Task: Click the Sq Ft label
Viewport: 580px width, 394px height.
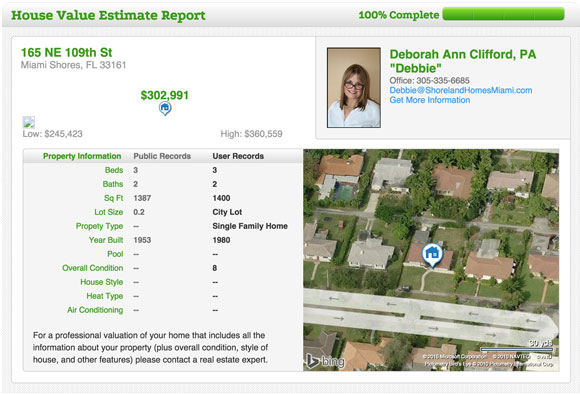Action: tap(114, 198)
